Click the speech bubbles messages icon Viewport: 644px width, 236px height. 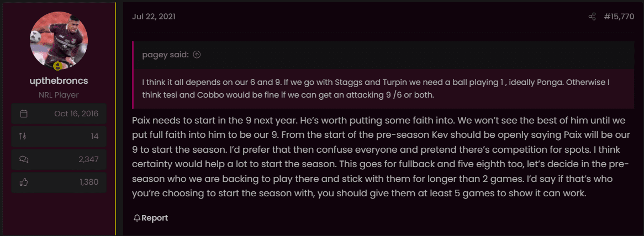coord(24,159)
